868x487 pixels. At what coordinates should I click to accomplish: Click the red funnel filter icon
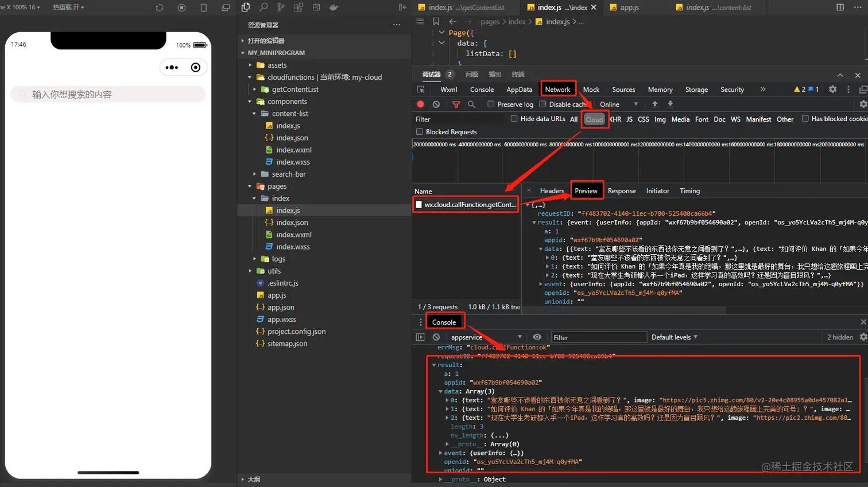pyautogui.click(x=456, y=104)
